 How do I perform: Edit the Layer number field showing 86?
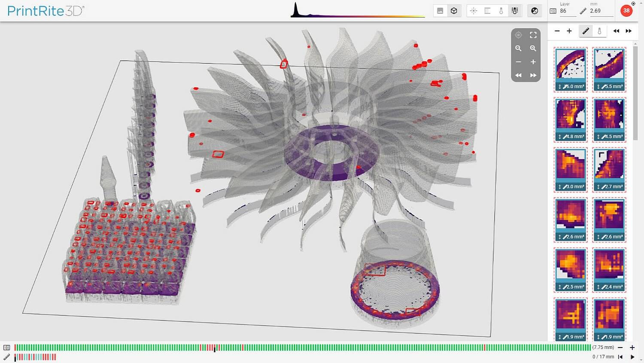click(567, 11)
